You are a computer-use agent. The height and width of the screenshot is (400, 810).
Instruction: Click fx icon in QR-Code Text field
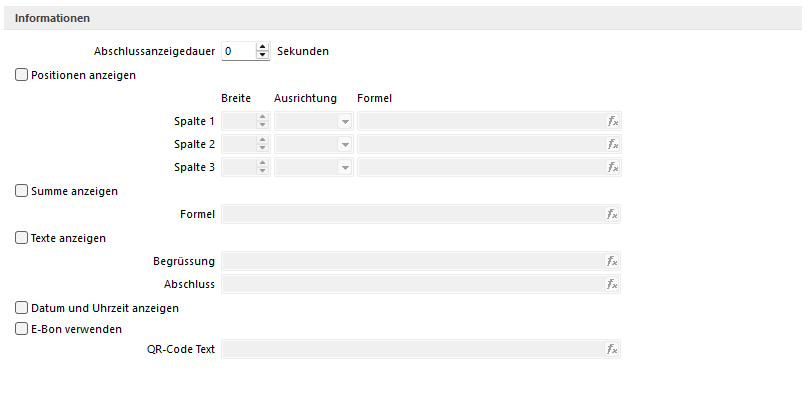coord(613,350)
